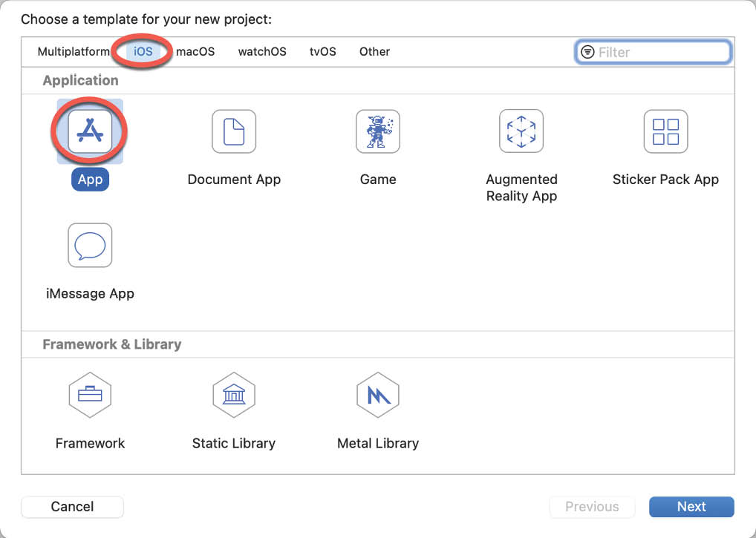Open the macOS tab
Screen dimensions: 756x538
click(195, 51)
